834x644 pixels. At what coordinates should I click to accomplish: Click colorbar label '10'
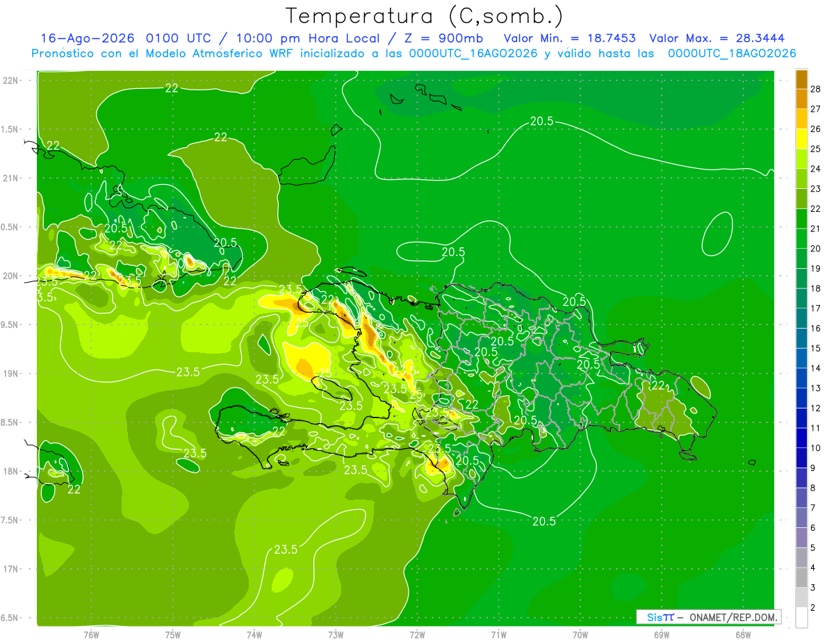coord(816,448)
